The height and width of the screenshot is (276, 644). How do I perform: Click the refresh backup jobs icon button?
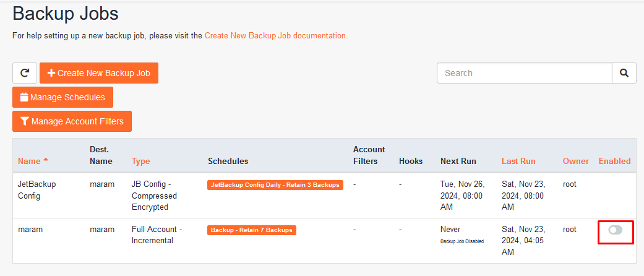(25, 73)
